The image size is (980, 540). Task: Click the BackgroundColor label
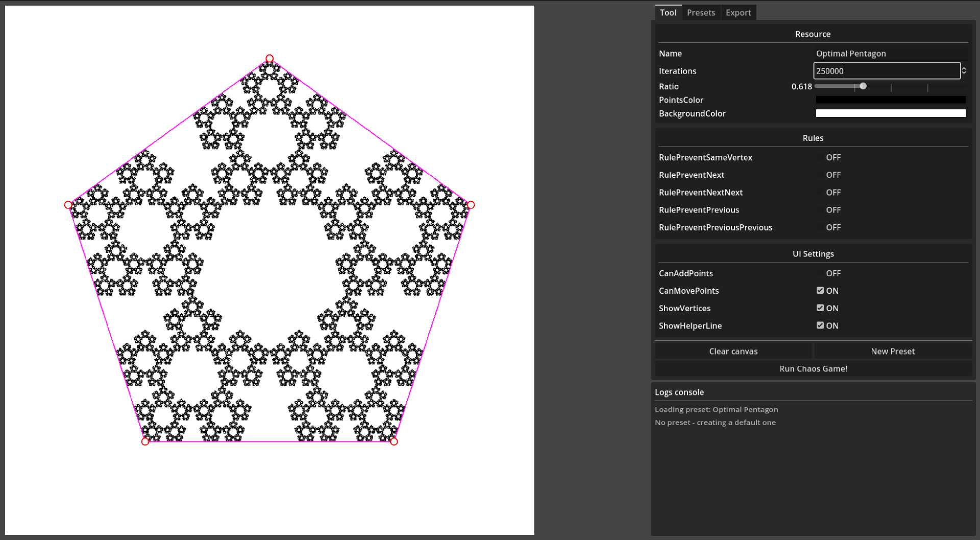coord(692,113)
